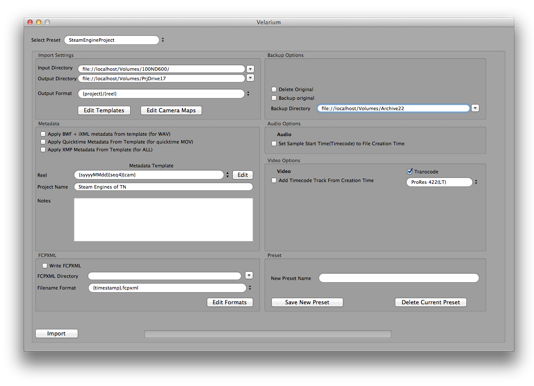Open the FCPXML Directory browse arrow
534x386 pixels.
pyautogui.click(x=249, y=275)
